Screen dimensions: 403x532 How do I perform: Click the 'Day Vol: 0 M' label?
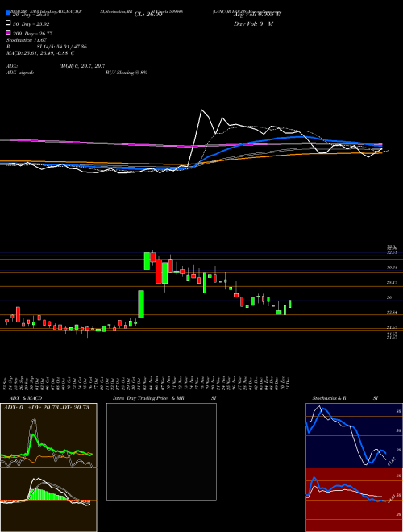click(x=253, y=24)
